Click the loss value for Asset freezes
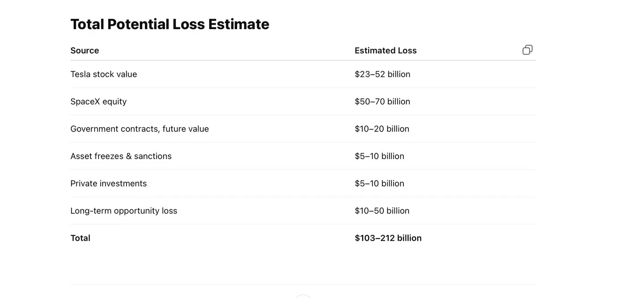Viewport: 644px width, 298px height. coord(379,156)
